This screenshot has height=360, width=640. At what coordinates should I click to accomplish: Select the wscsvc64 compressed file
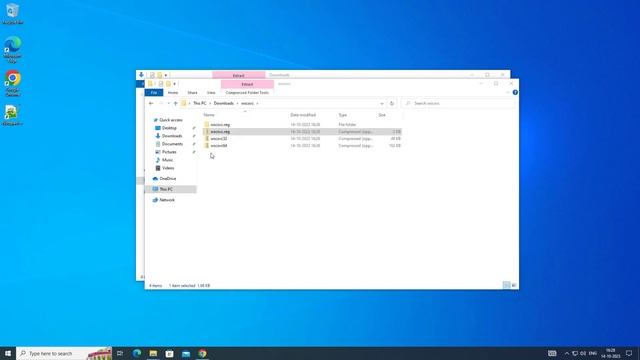coord(302,146)
